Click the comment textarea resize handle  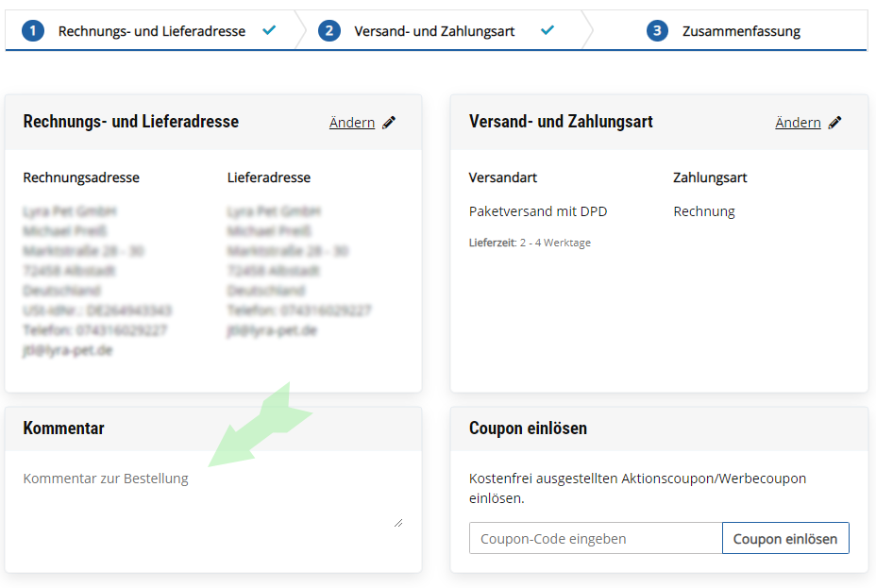tap(397, 522)
